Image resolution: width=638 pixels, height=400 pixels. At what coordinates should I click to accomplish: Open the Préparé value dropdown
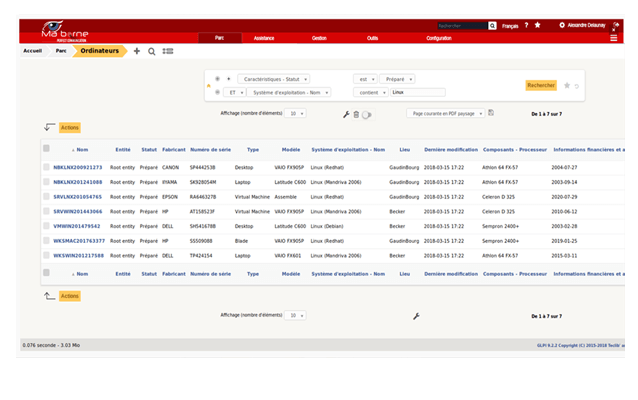[397, 79]
